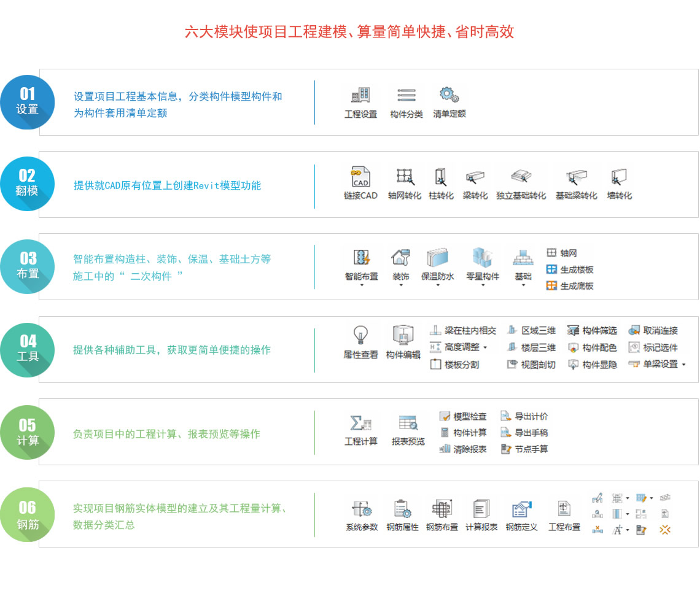Select the 柱转化 column conversion tool
The height and width of the screenshot is (596, 700).
441,184
